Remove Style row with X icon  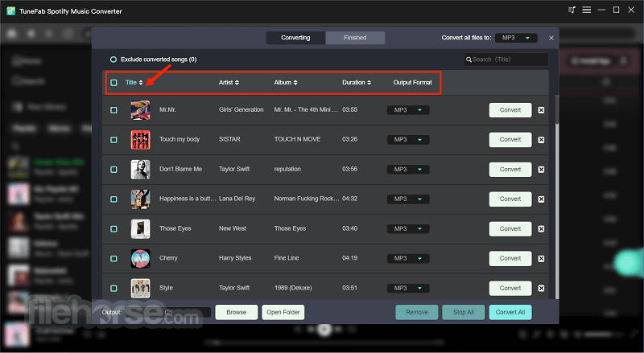click(x=541, y=288)
